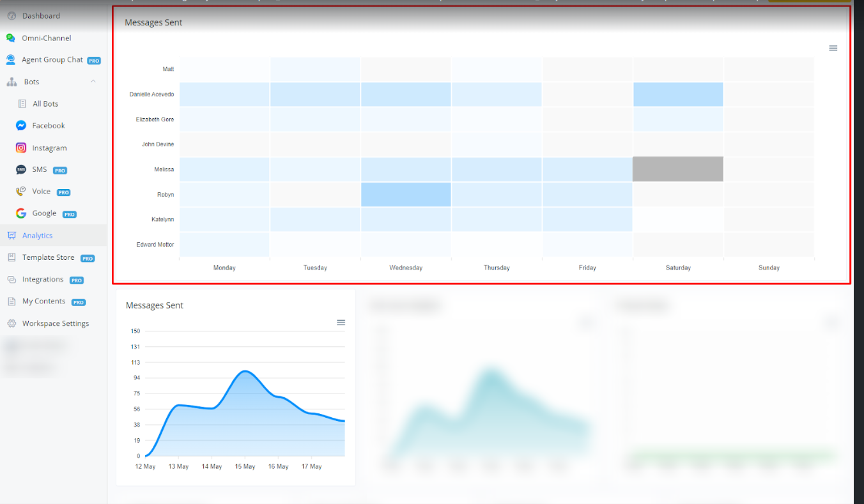This screenshot has width=864, height=504.
Task: Open the Analytics menu item
Action: tap(37, 236)
